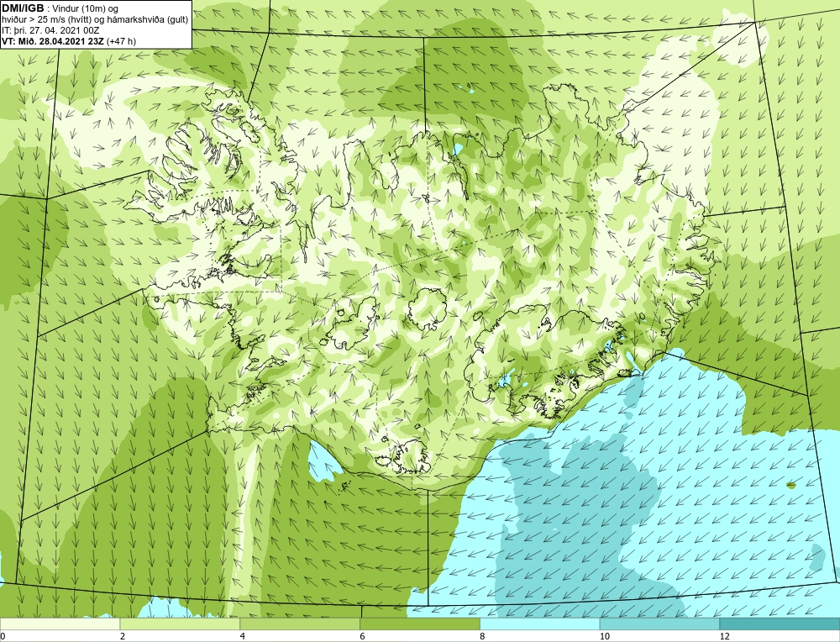This screenshot has width=840, height=642.
Task: Click the 10–12 m/s cyan legend band
Action: pyautogui.click(x=660, y=624)
